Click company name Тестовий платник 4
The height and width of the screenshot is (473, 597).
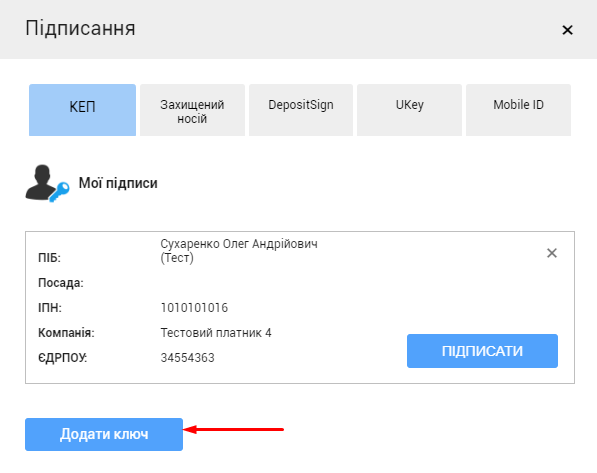coord(216,333)
